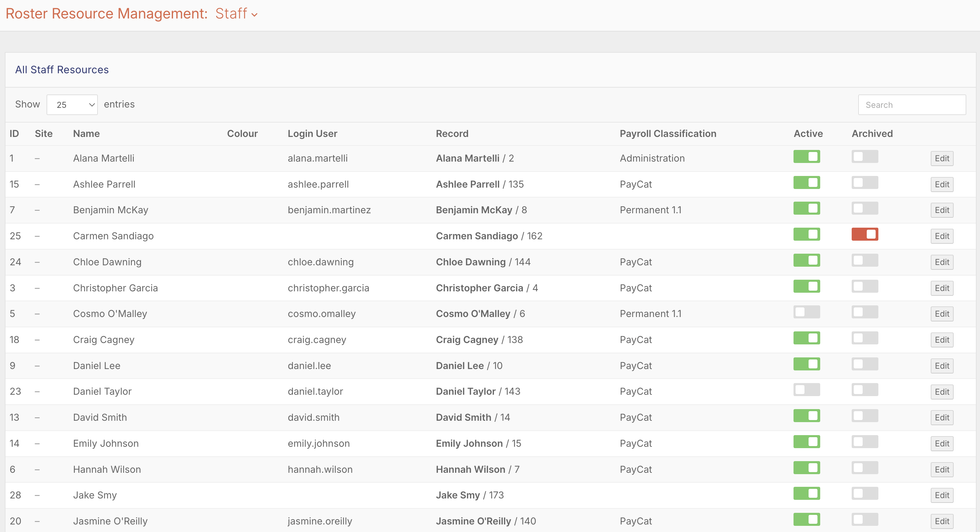Click Permanent 1.1 in Cosmo O'Malley row
The width and height of the screenshot is (980, 532).
(x=650, y=314)
